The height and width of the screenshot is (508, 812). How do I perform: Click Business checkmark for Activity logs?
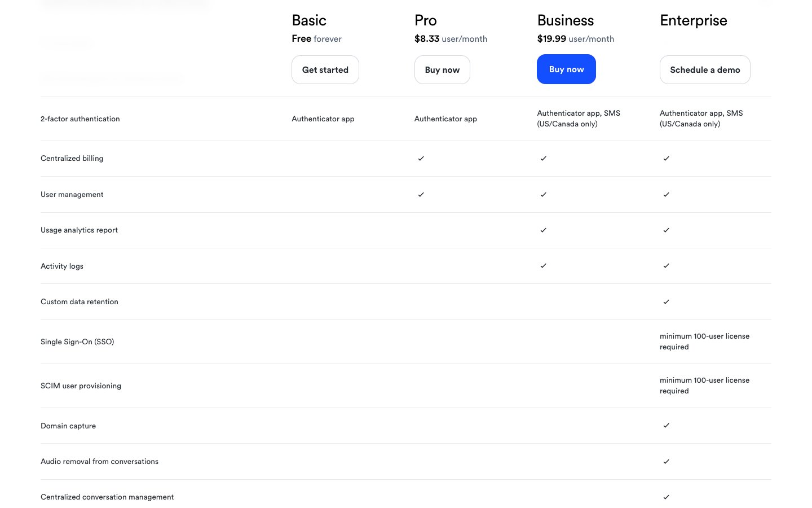click(x=544, y=266)
